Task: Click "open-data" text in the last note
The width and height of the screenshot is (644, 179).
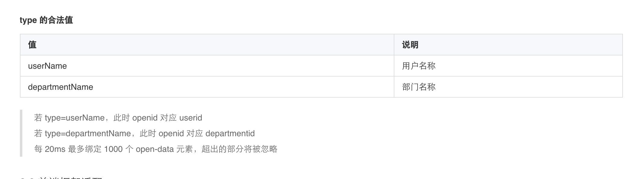Action: click(x=155, y=149)
